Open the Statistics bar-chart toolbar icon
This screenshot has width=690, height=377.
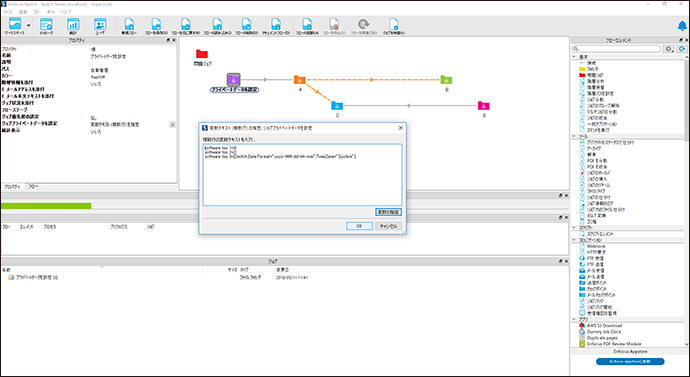point(73,26)
